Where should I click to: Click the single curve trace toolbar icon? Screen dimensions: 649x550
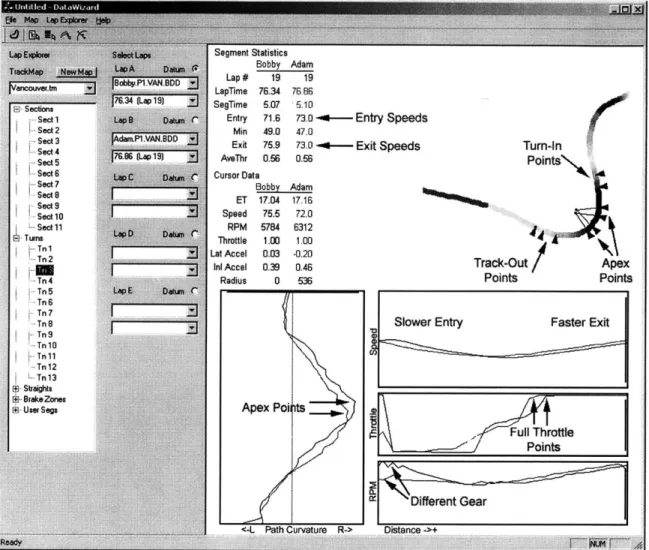tap(66, 35)
